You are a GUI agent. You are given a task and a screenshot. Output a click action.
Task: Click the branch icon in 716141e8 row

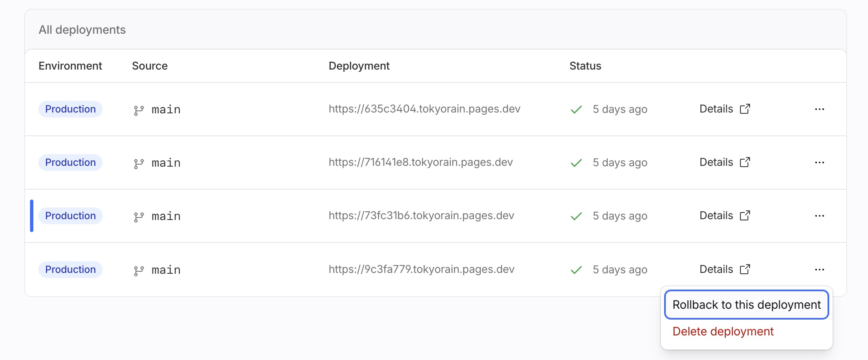(139, 164)
